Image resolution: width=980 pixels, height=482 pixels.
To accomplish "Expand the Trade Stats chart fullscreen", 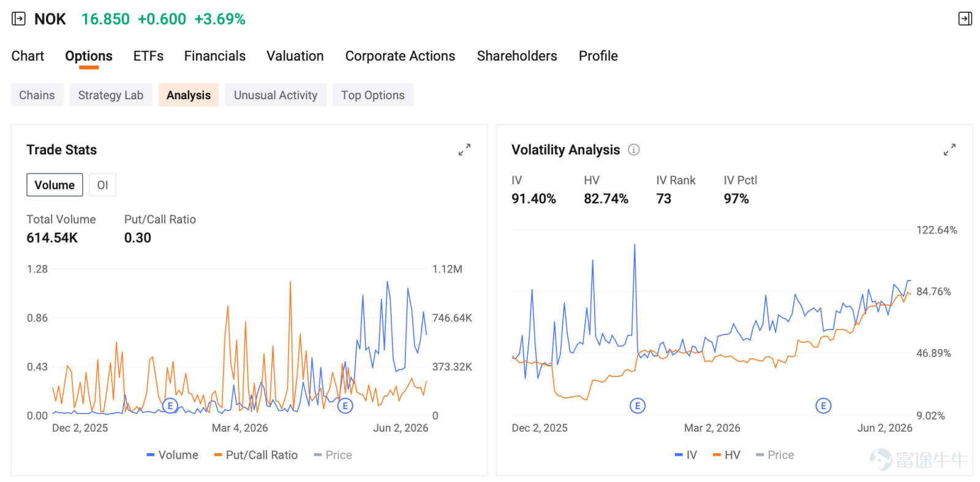I will click(464, 149).
